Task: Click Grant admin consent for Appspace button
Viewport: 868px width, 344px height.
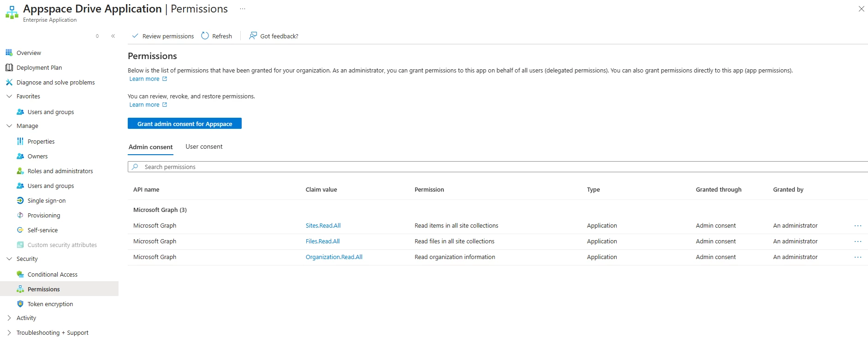Action: click(x=184, y=124)
